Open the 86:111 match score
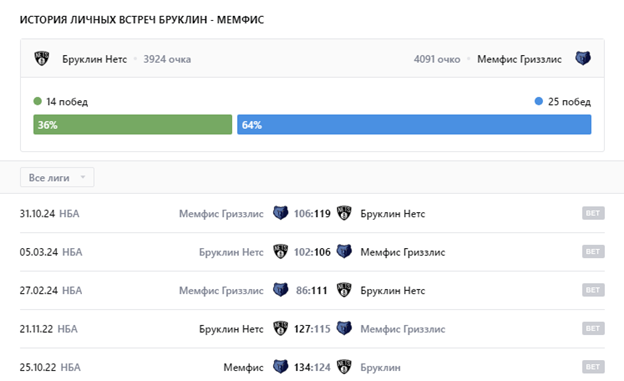 [312, 291]
